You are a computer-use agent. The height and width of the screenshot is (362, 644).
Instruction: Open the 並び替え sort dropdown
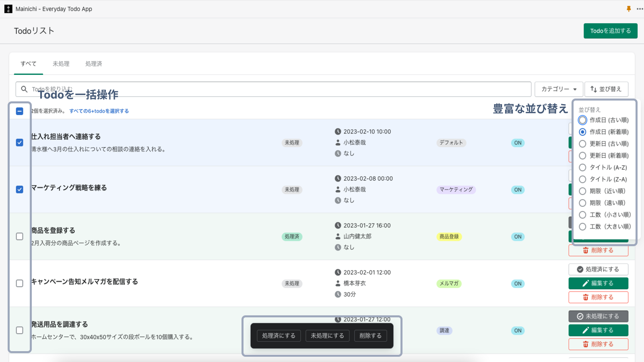(x=606, y=89)
